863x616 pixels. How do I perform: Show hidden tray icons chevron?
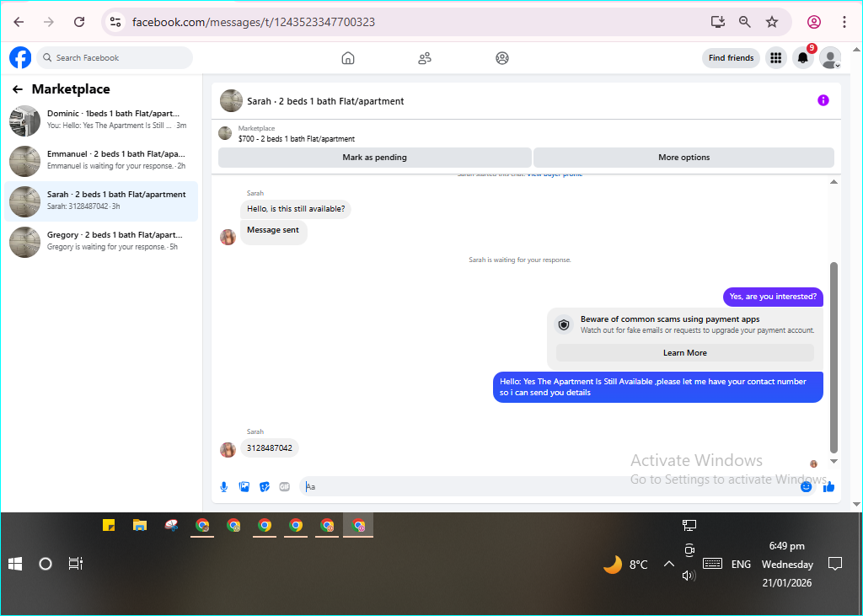[x=668, y=565]
